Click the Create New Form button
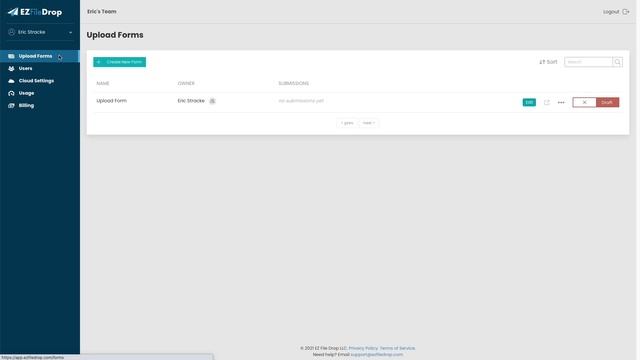The image size is (640, 360). [120, 62]
